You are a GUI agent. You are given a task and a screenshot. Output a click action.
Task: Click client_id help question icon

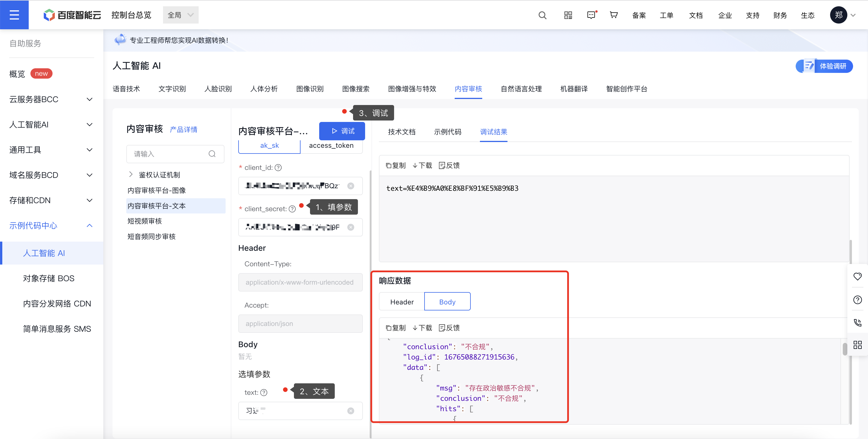coord(278,168)
